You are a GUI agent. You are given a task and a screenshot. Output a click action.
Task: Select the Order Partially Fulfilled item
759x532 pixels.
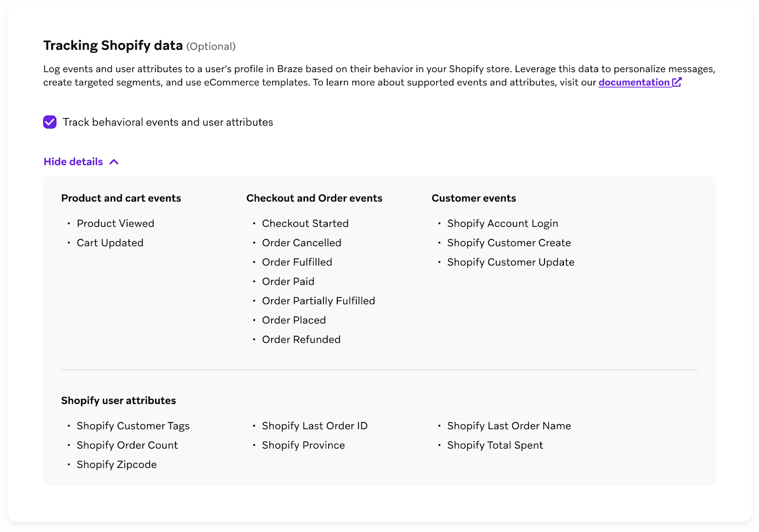tap(318, 301)
